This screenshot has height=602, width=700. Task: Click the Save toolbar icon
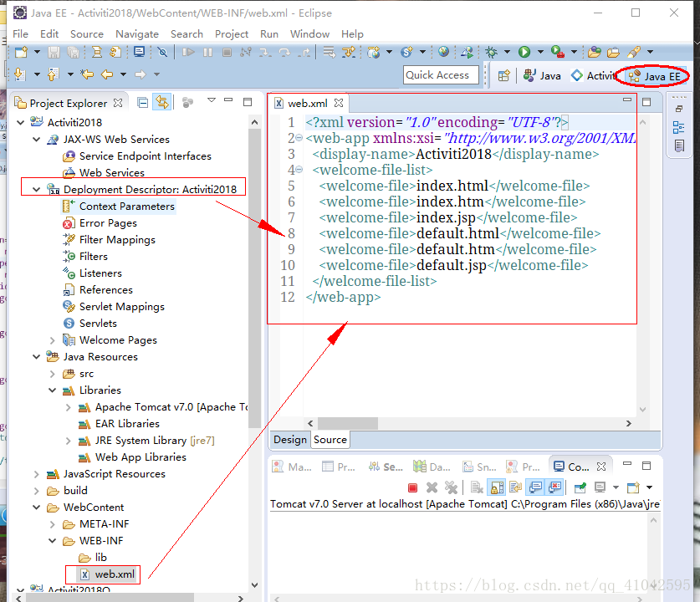coord(54,52)
